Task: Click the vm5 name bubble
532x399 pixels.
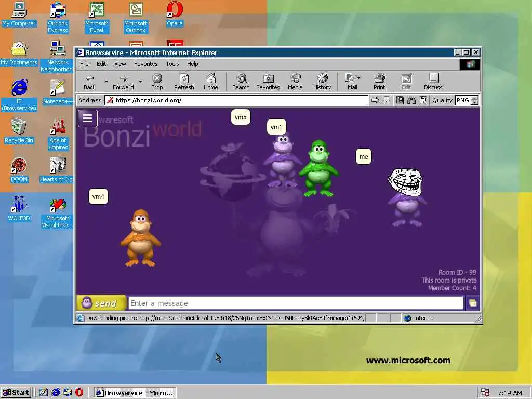Action: [x=241, y=117]
